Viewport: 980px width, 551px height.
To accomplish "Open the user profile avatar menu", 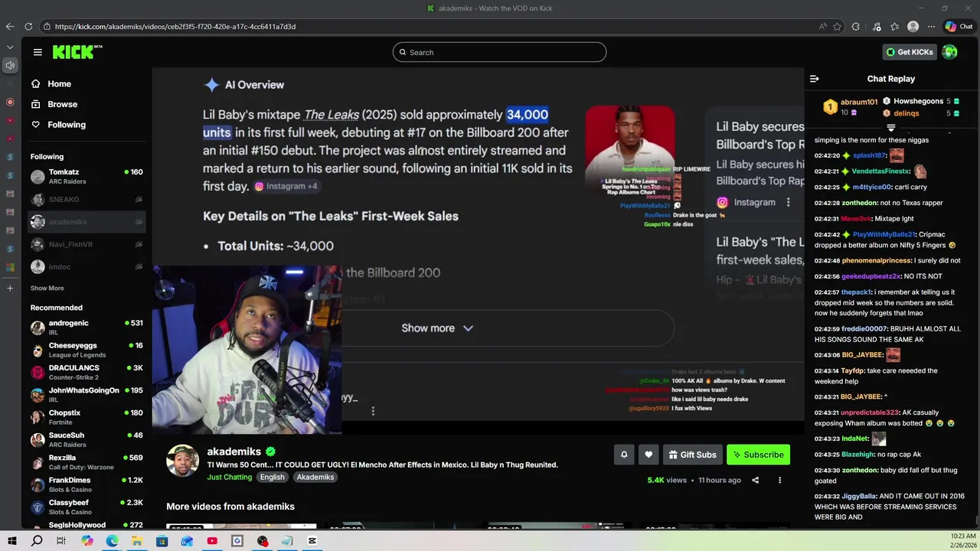I will click(x=949, y=52).
